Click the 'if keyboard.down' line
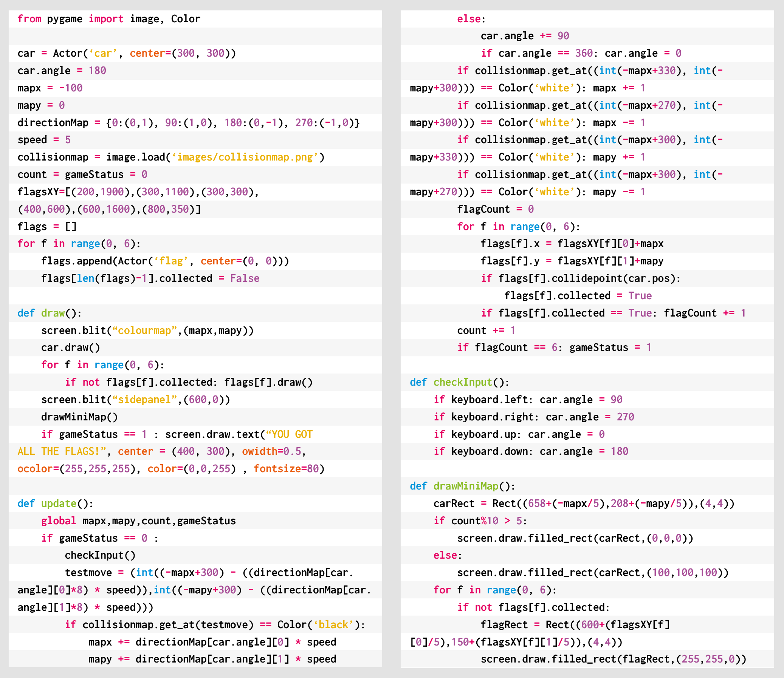784x678 pixels. click(x=531, y=451)
